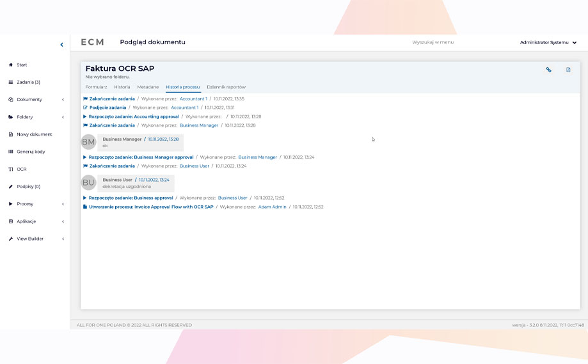Click the link icon in document header
This screenshot has height=364, width=588.
(x=548, y=70)
